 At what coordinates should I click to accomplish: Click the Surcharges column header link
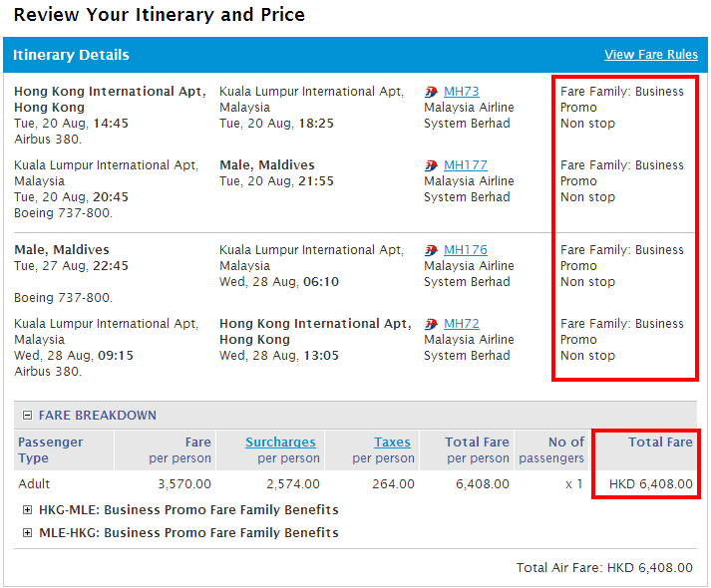point(280,442)
